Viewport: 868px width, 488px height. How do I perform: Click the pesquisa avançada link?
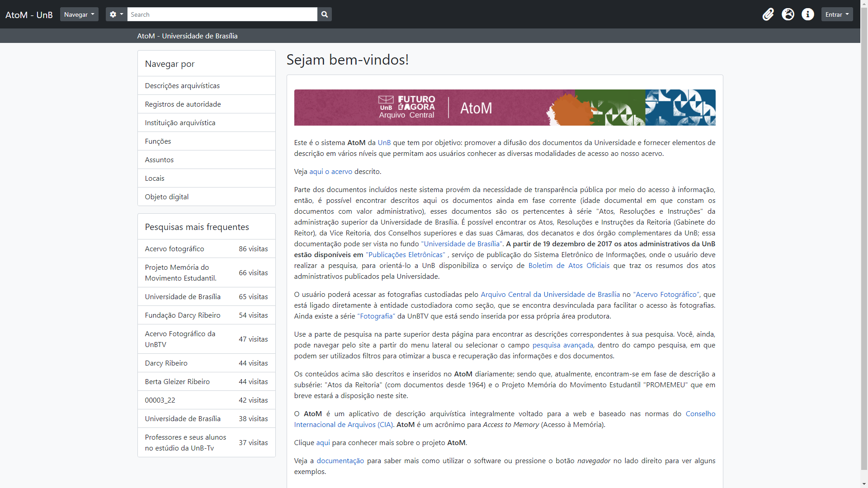(x=562, y=345)
